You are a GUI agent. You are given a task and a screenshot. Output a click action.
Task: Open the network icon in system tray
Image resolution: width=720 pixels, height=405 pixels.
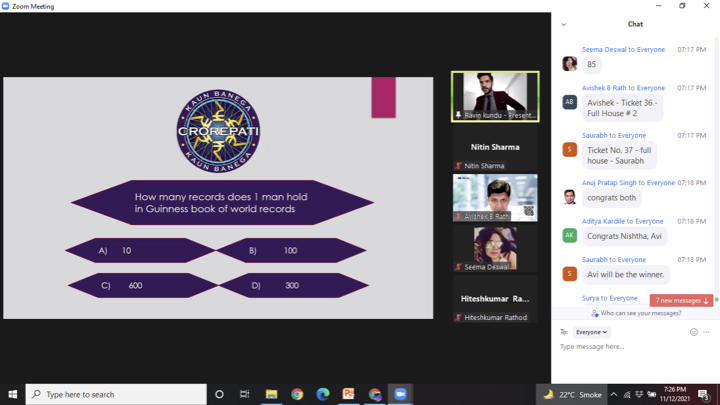tap(627, 394)
